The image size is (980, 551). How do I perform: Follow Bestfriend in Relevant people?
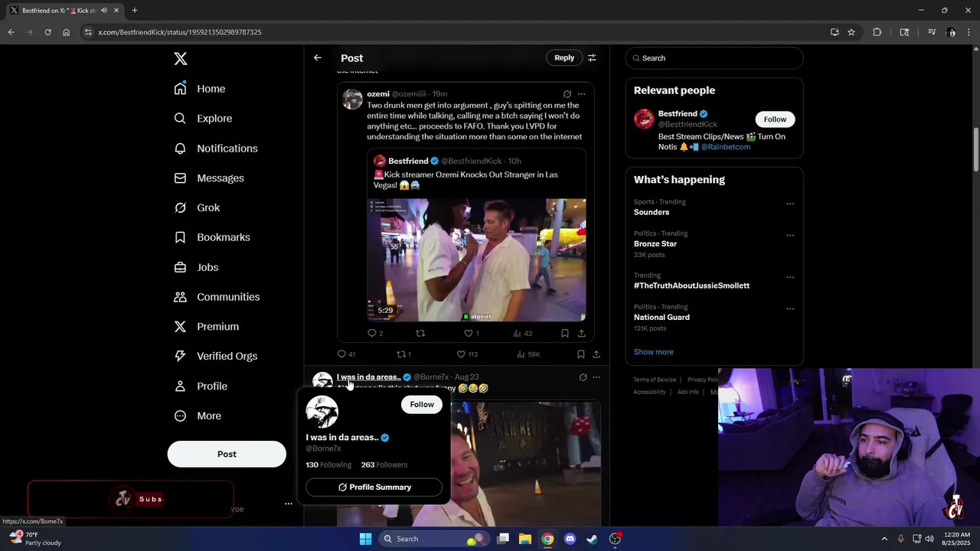click(x=775, y=119)
